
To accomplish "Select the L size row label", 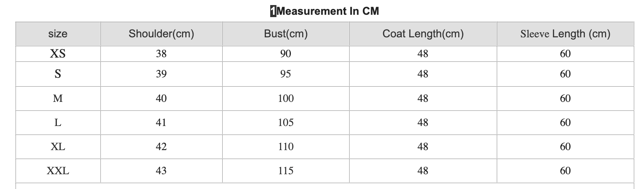I will pyautogui.click(x=58, y=122).
